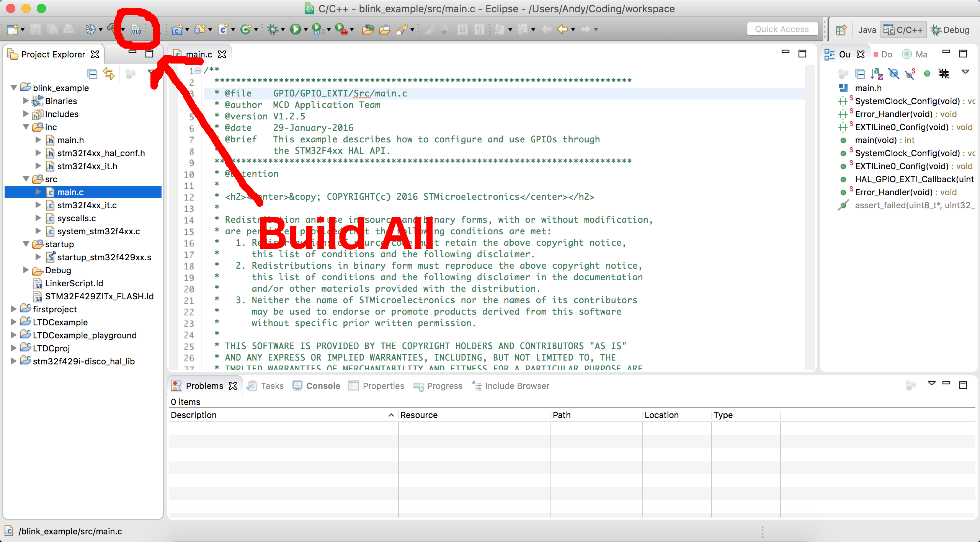Sort problems by Resource column

click(x=474, y=415)
